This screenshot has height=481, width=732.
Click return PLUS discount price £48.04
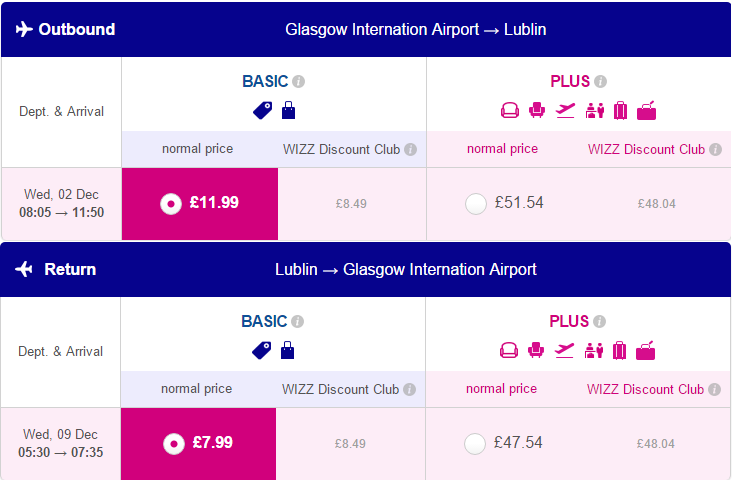[655, 444]
